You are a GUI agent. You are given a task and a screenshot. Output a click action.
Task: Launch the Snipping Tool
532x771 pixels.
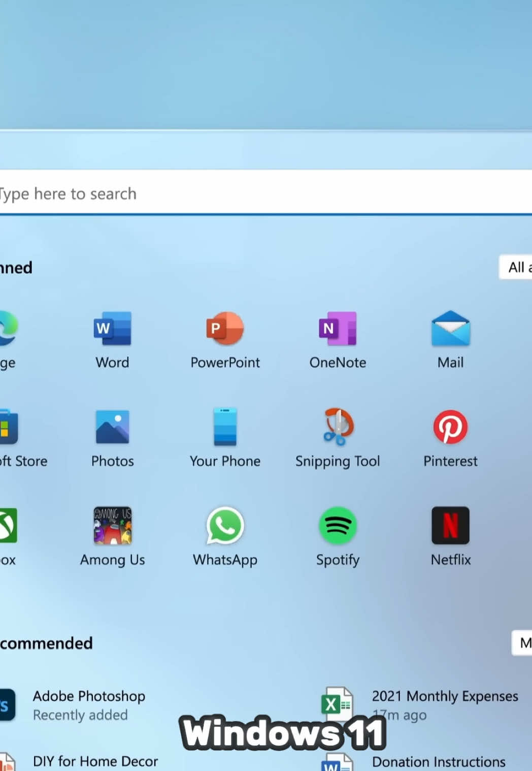coord(338,427)
